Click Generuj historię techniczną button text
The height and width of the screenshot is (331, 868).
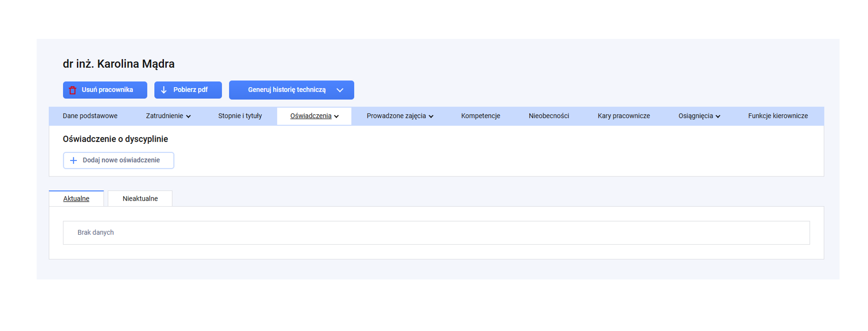pyautogui.click(x=287, y=90)
